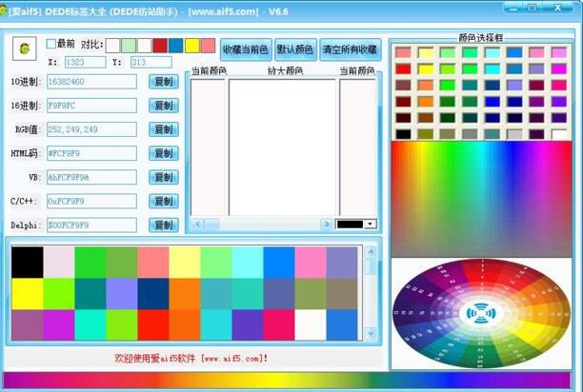Select the yellow swatch in 对比 row

coord(191,46)
